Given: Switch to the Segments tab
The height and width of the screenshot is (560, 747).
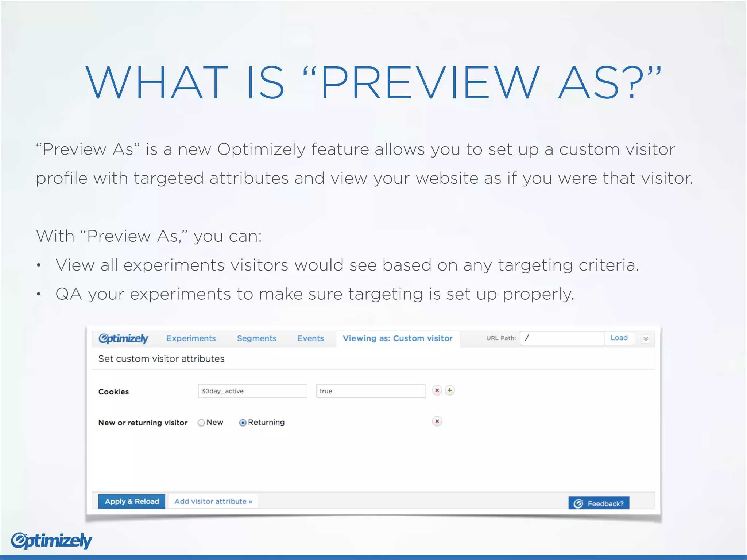Looking at the screenshot, I should (256, 338).
